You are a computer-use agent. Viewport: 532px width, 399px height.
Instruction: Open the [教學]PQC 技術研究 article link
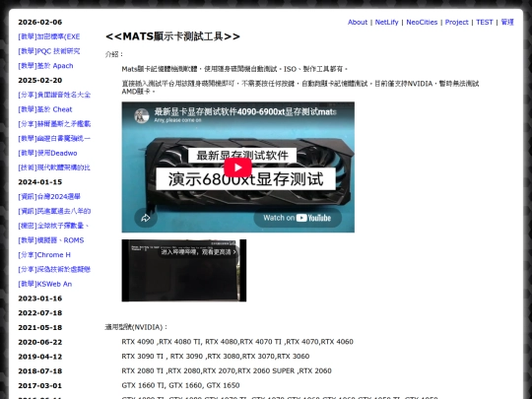(x=49, y=51)
